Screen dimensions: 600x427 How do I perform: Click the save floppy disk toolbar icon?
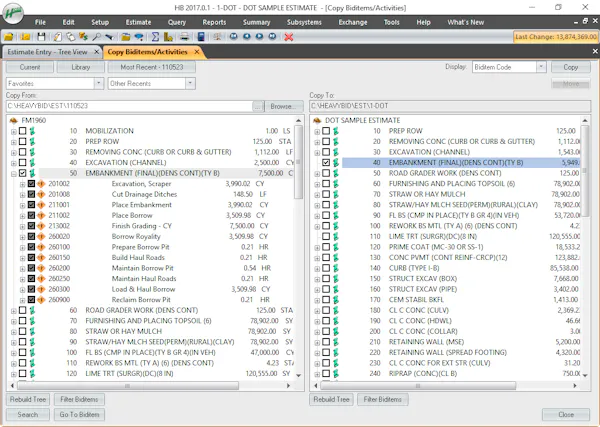(x=41, y=37)
